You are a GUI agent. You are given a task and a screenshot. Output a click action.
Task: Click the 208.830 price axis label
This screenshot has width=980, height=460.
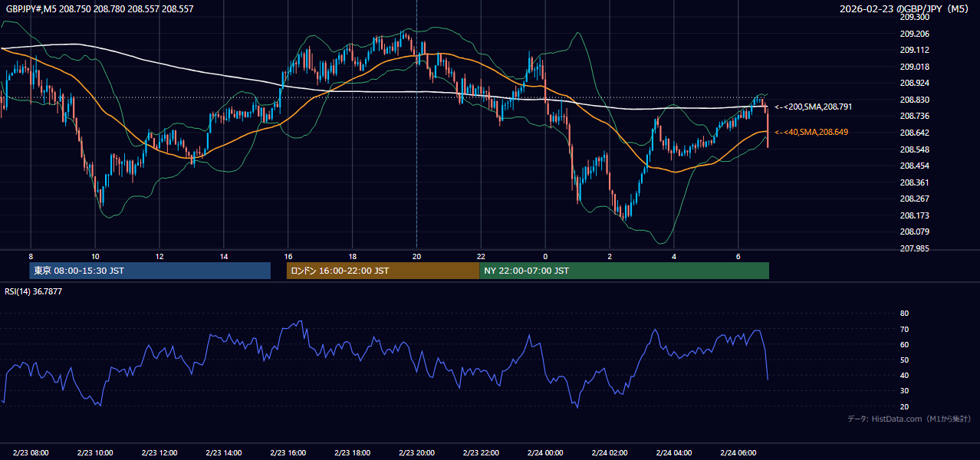915,100
